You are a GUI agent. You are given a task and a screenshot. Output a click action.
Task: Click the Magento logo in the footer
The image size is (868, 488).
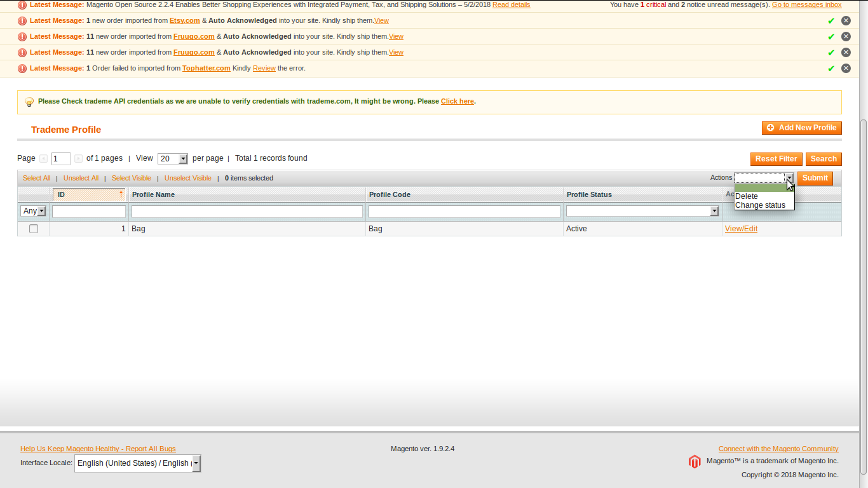[x=695, y=462]
